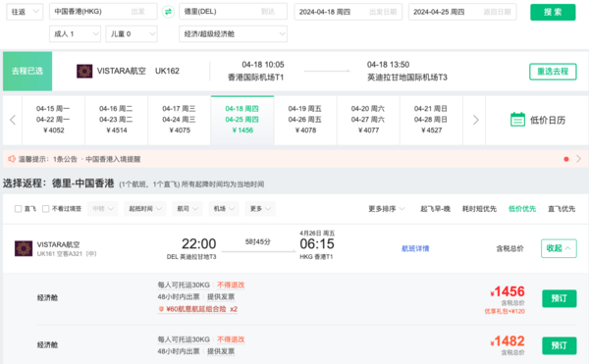
Task: Click the ¥1482 price text
Action: pyautogui.click(x=508, y=341)
